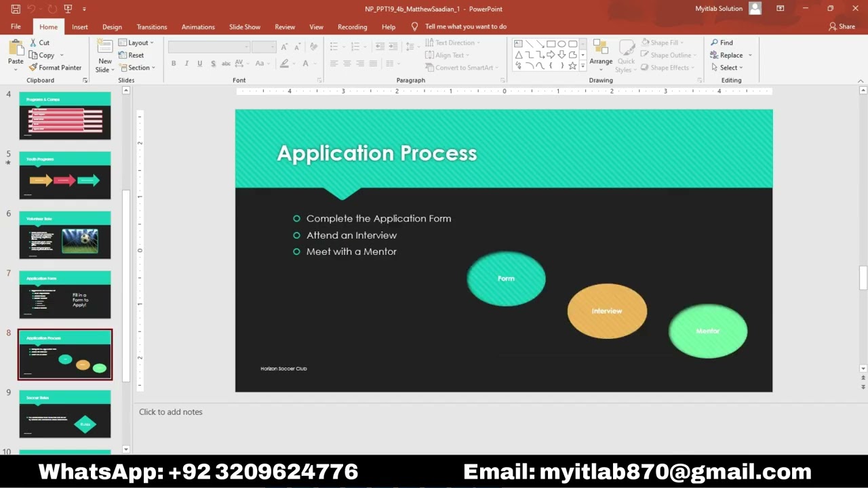Expand the Shapes gallery More arrow

[583, 66]
